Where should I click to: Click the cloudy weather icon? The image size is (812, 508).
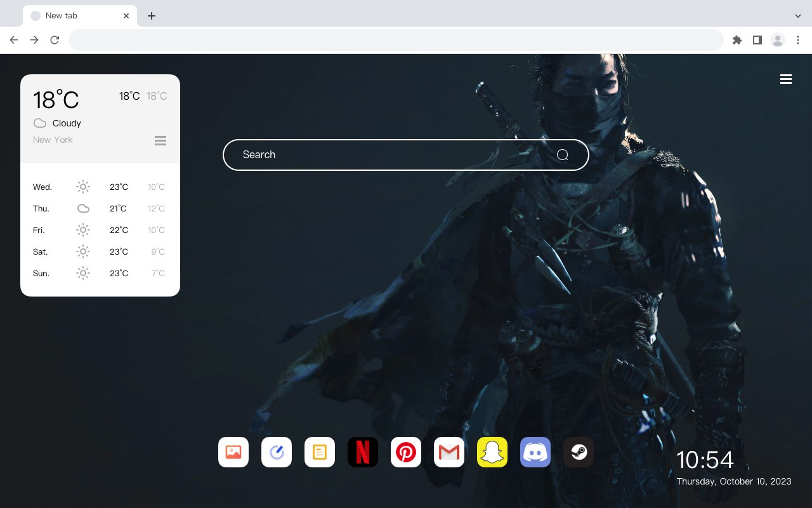(x=40, y=123)
